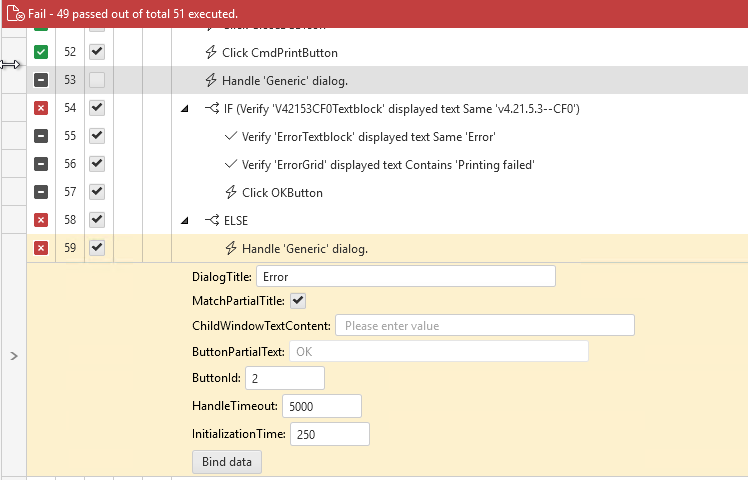Select Verify 'ErrorGrid' Contains 'Printing failed' step

coord(388,164)
